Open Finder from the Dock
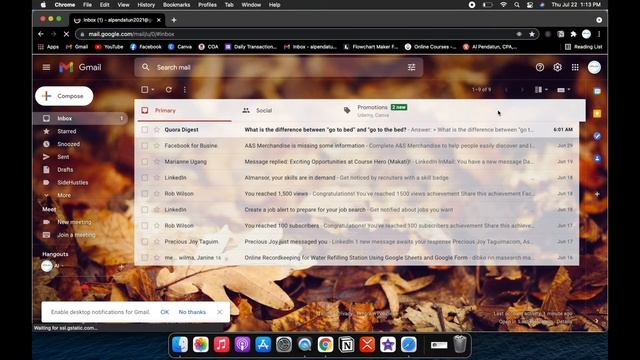Image resolution: width=640 pixels, height=360 pixels. tap(180, 345)
